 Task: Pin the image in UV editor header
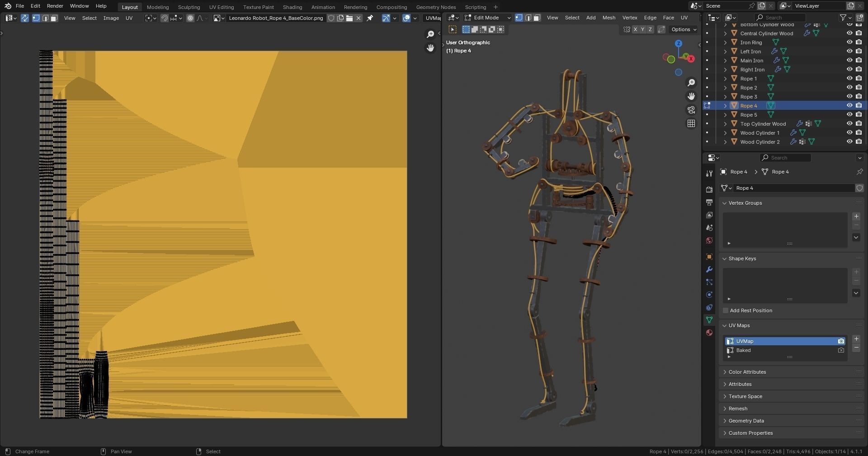(370, 18)
